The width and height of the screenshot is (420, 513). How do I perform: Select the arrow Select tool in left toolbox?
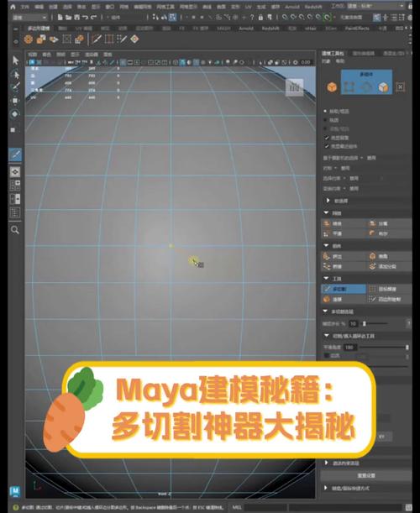(x=15, y=60)
